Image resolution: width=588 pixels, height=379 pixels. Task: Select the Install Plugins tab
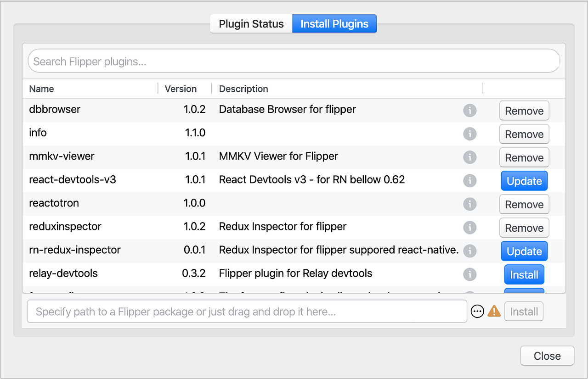click(x=334, y=24)
